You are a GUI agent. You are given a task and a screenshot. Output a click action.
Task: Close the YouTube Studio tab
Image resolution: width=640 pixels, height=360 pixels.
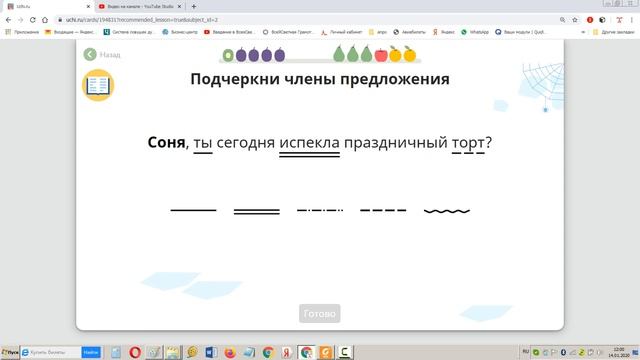pyautogui.click(x=179, y=7)
